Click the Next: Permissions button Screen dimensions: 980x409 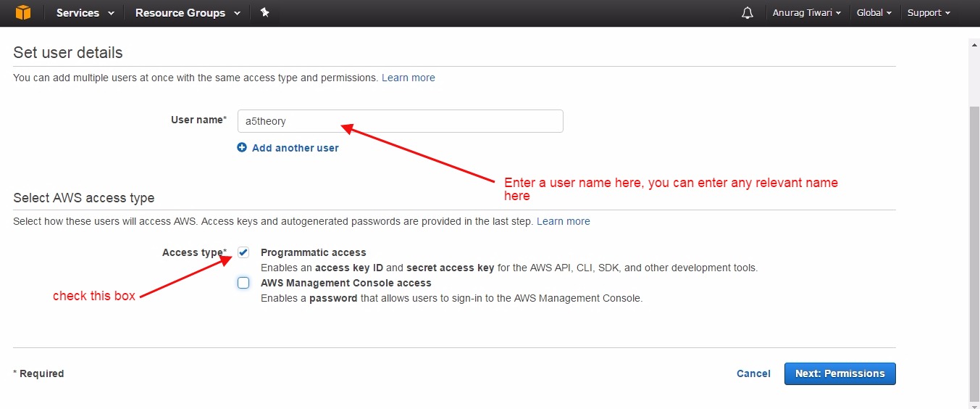839,373
